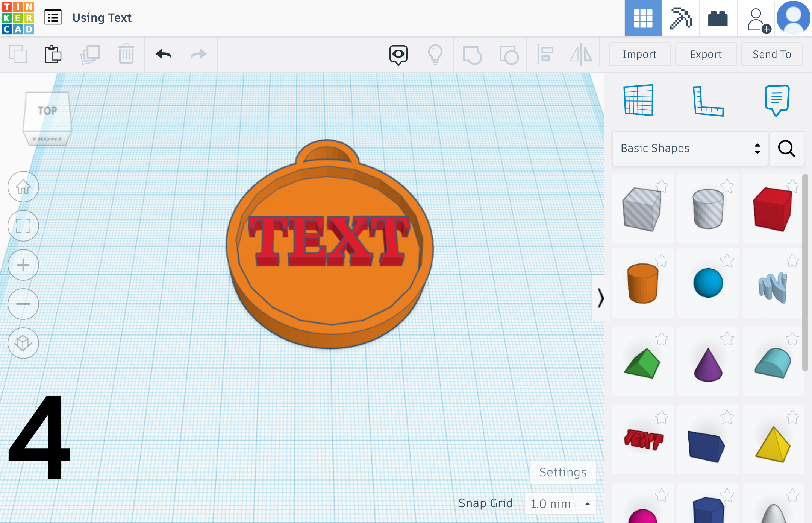Fit all in view
The width and height of the screenshot is (812, 523).
pos(23,226)
